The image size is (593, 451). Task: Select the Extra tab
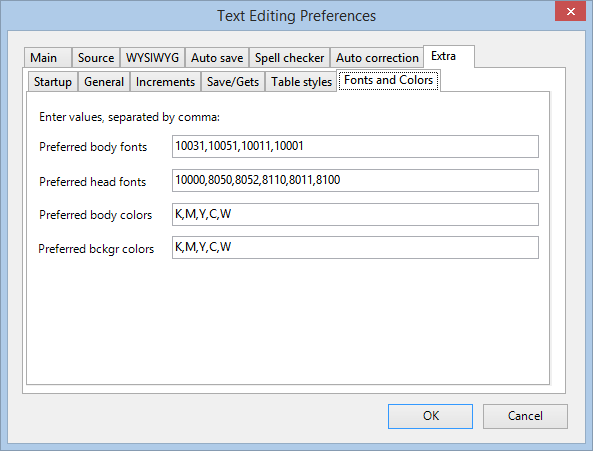tap(449, 56)
